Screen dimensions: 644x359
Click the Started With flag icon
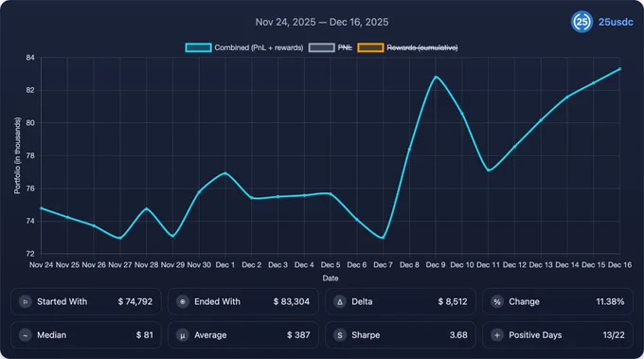coord(25,302)
